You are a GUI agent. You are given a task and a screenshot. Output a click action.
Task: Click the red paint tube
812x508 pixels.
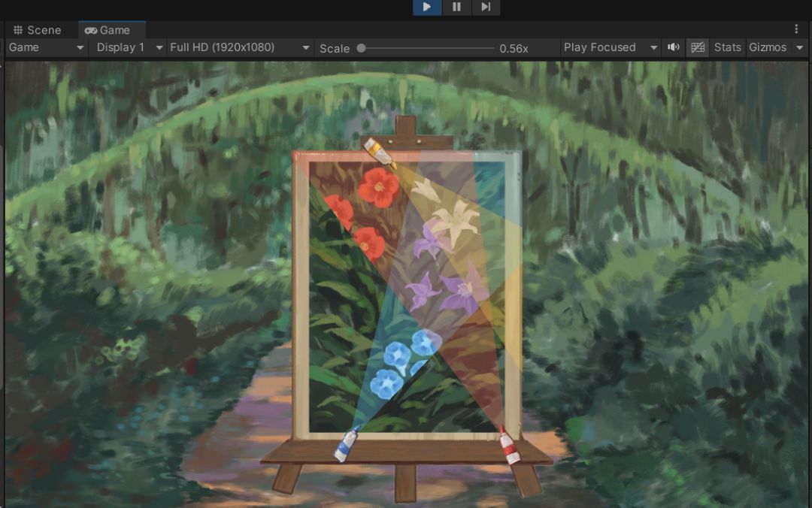click(x=509, y=446)
